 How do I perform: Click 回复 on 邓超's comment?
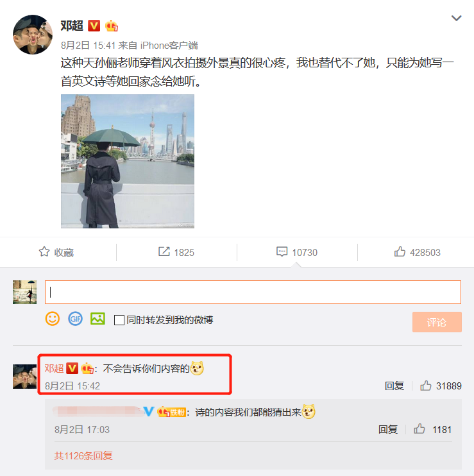(394, 386)
